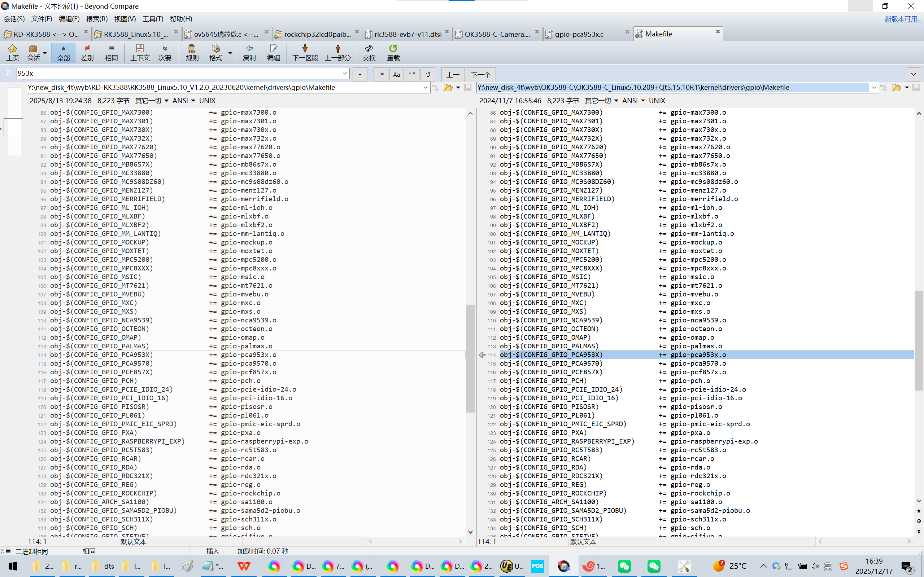Jump to 下一区段 (Next section) arrow

pyautogui.click(x=305, y=52)
